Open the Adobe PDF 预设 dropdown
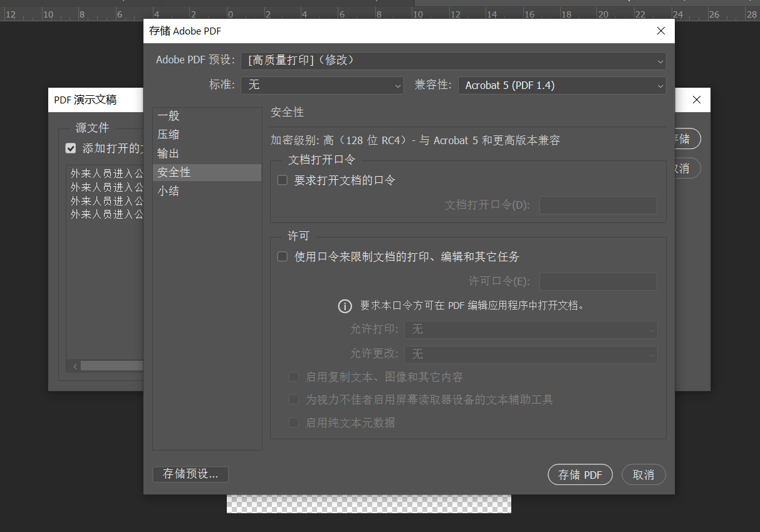The height and width of the screenshot is (532, 760). point(453,61)
